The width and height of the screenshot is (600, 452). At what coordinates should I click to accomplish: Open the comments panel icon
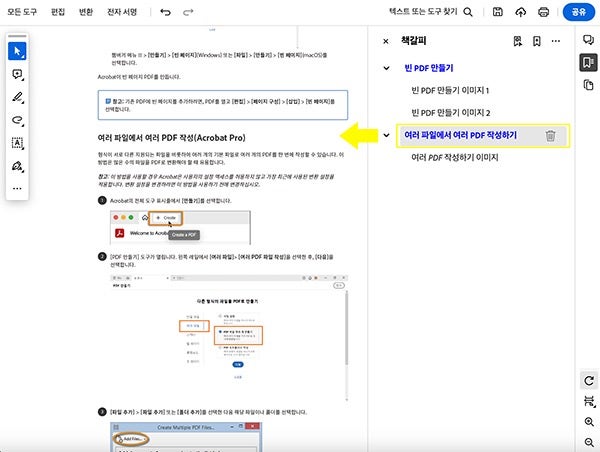point(589,40)
